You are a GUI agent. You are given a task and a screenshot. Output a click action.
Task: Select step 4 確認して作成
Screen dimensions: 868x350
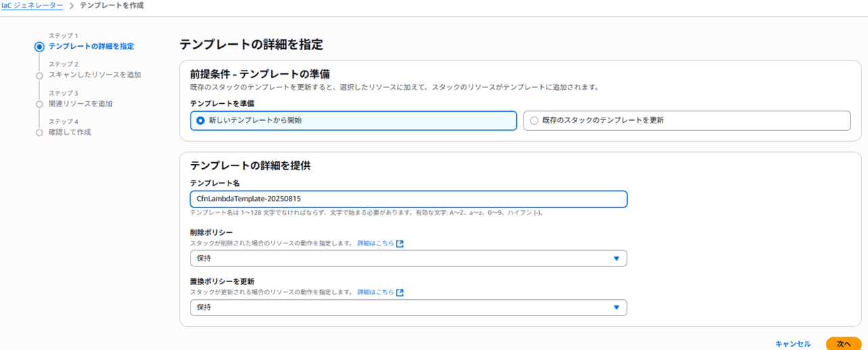pos(70,132)
